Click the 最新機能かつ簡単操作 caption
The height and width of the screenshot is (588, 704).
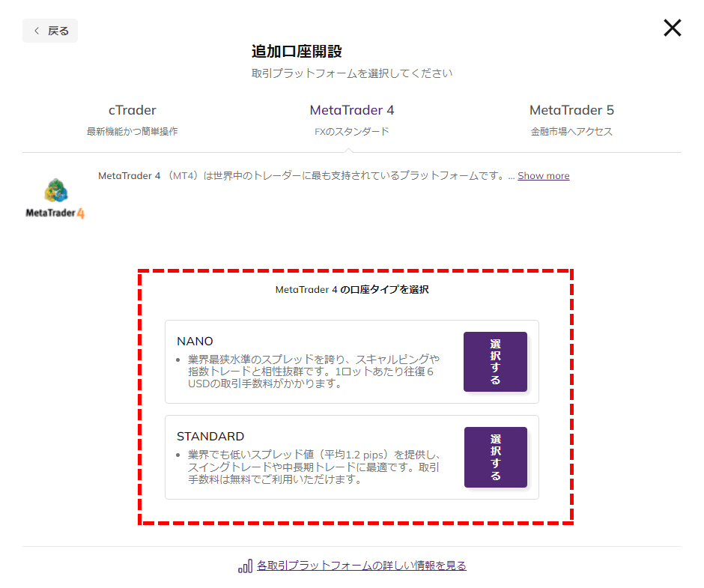pos(132,132)
